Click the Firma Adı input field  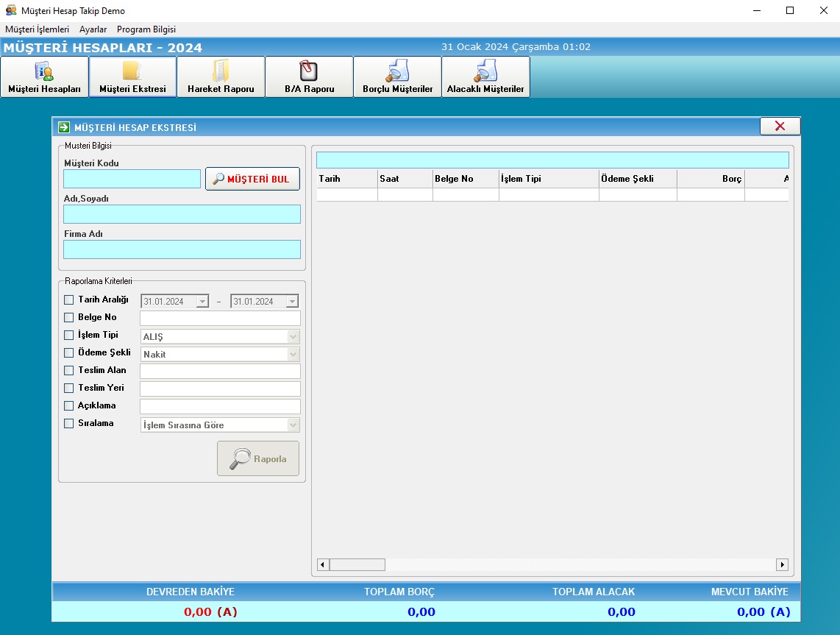click(x=182, y=249)
